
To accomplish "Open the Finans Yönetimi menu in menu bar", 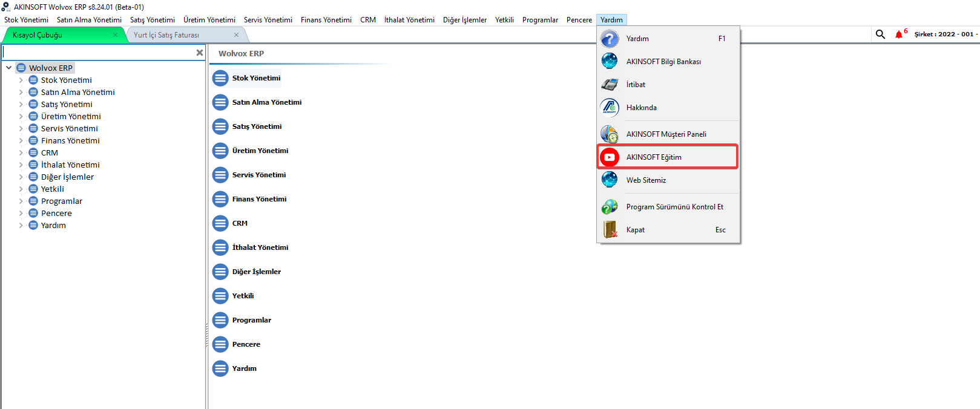I will click(x=326, y=20).
